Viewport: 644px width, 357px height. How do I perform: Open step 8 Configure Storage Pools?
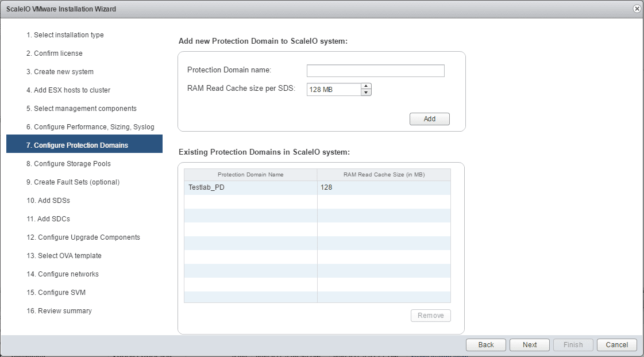click(x=68, y=163)
